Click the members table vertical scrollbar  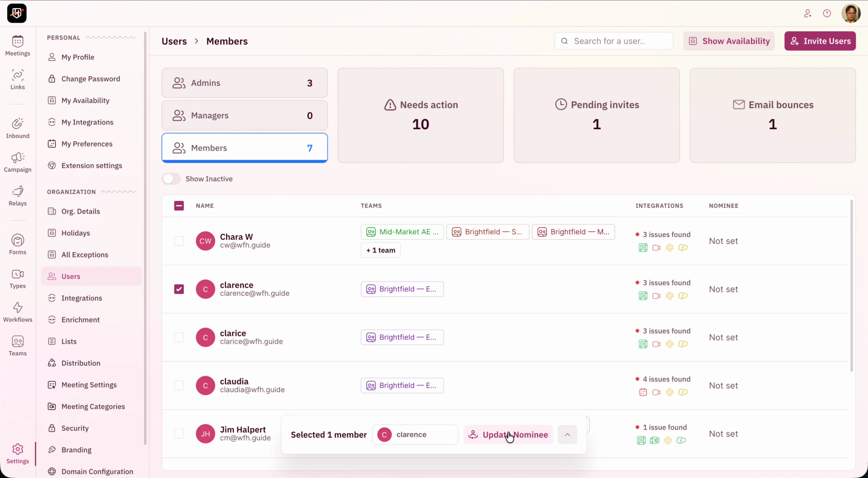[851, 286]
